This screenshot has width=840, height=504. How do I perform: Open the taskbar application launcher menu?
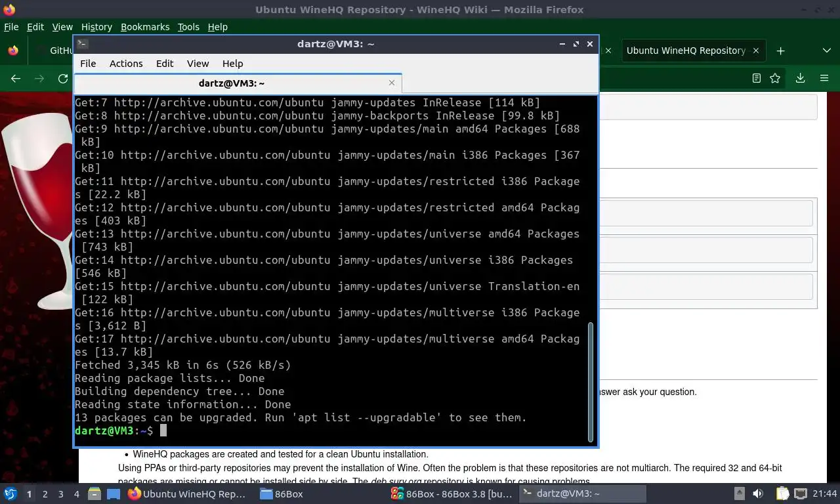[x=10, y=493]
